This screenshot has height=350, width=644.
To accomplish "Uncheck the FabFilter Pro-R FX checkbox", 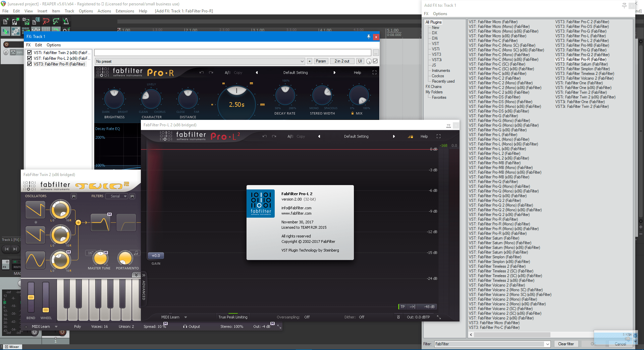I will click(x=30, y=64).
